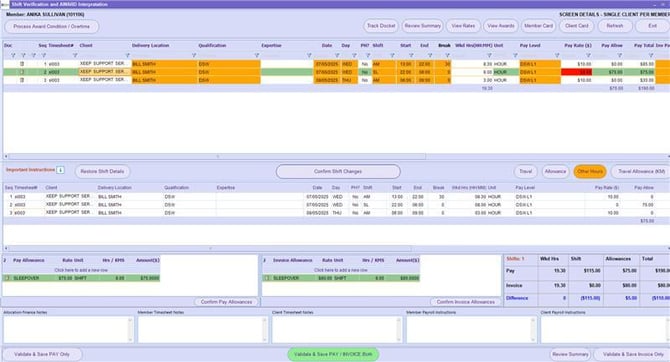Select the highlighted Other Hours tab
Viewport: 670px width, 362px height.
tap(590, 171)
